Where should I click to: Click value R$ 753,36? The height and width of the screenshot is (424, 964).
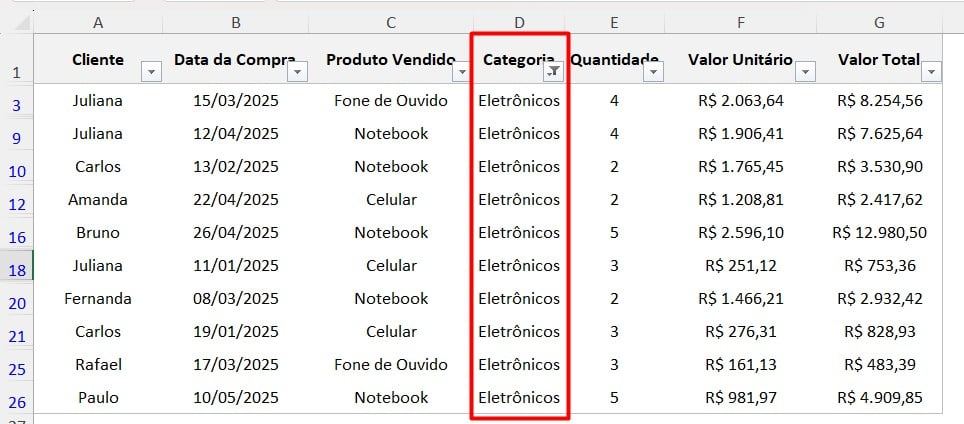tap(880, 266)
